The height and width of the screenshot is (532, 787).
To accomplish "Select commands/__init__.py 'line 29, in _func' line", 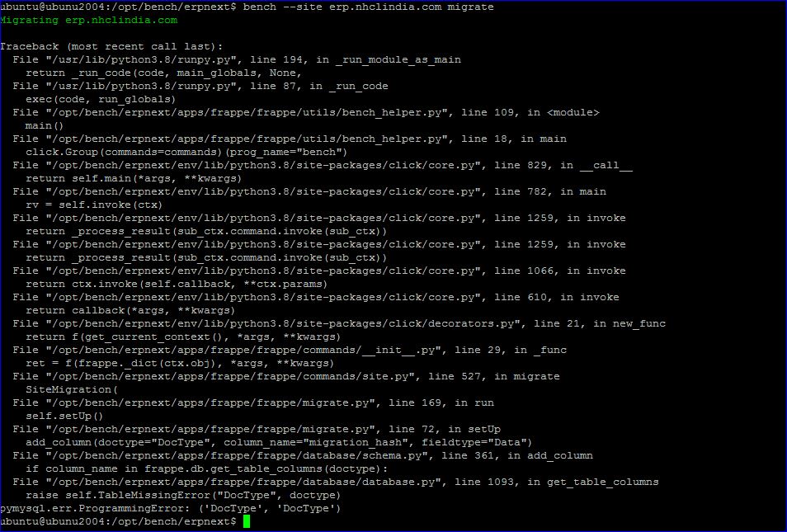I will point(290,350).
